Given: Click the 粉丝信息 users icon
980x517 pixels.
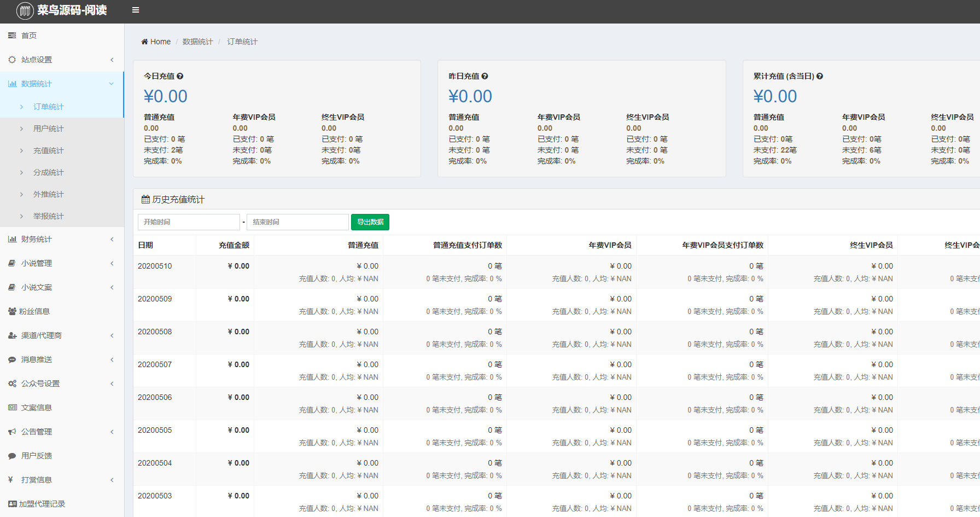Looking at the screenshot, I should pyautogui.click(x=12, y=311).
